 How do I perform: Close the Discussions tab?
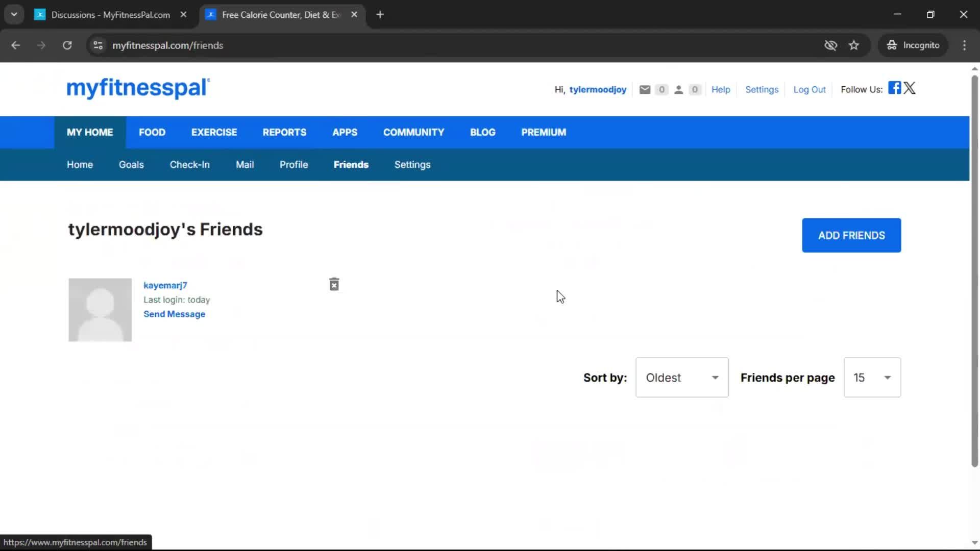point(184,15)
